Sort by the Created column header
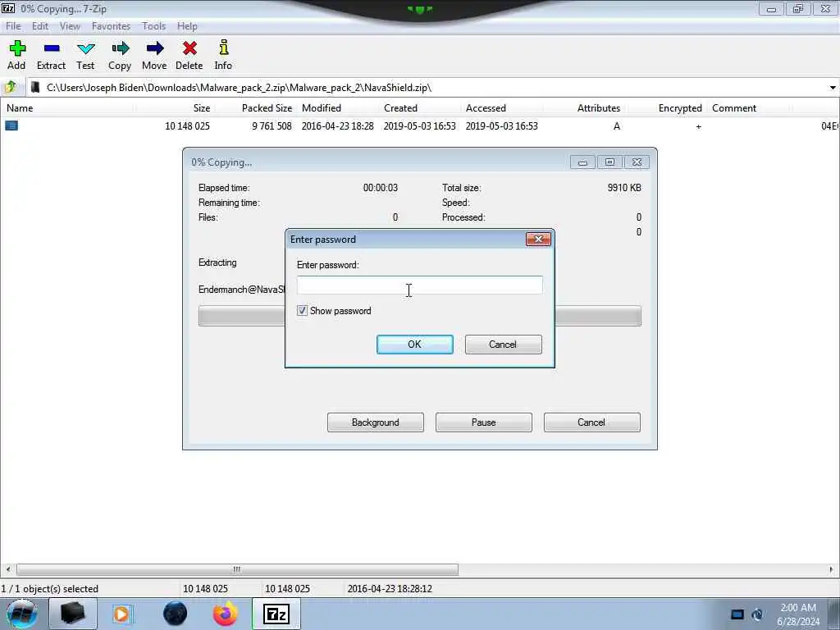This screenshot has height=630, width=840. tap(400, 108)
